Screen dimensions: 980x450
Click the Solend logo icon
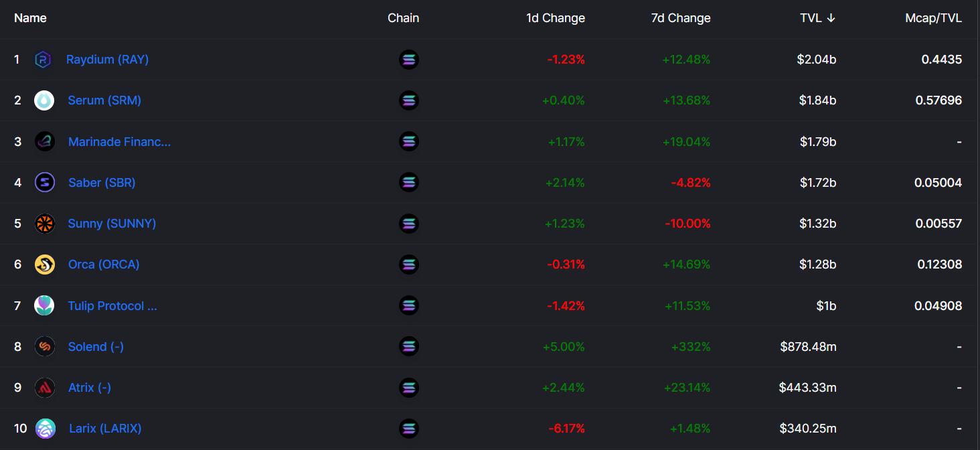(x=45, y=346)
